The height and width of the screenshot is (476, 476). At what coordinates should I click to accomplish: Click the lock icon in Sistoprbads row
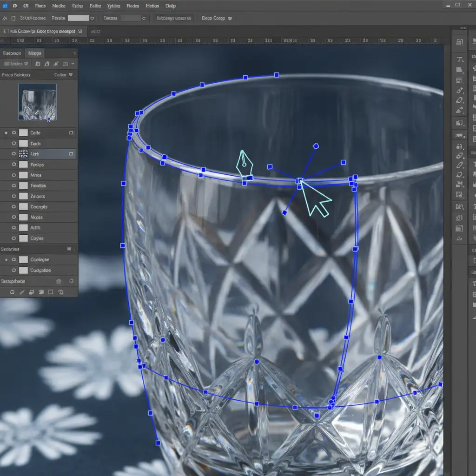59,281
